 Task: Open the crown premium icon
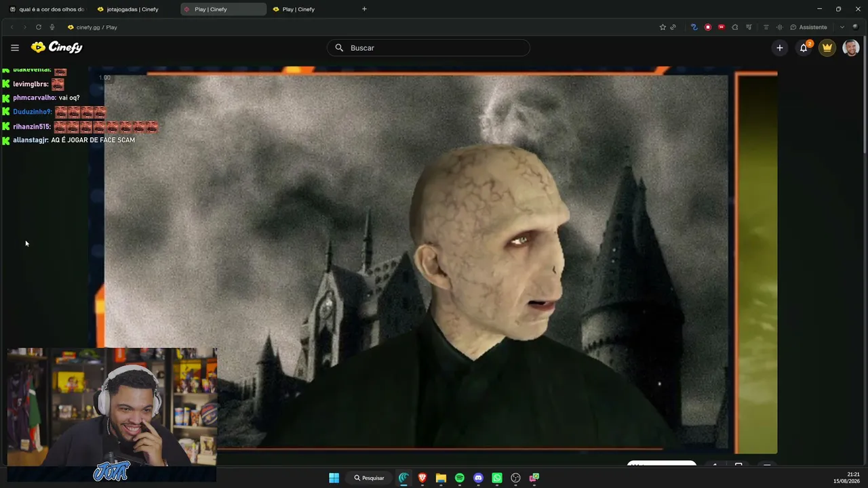[827, 47]
